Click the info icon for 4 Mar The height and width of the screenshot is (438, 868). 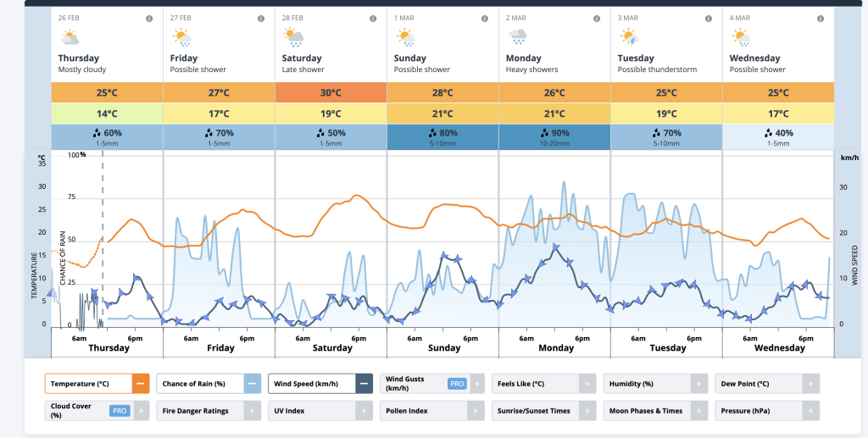[x=821, y=18]
